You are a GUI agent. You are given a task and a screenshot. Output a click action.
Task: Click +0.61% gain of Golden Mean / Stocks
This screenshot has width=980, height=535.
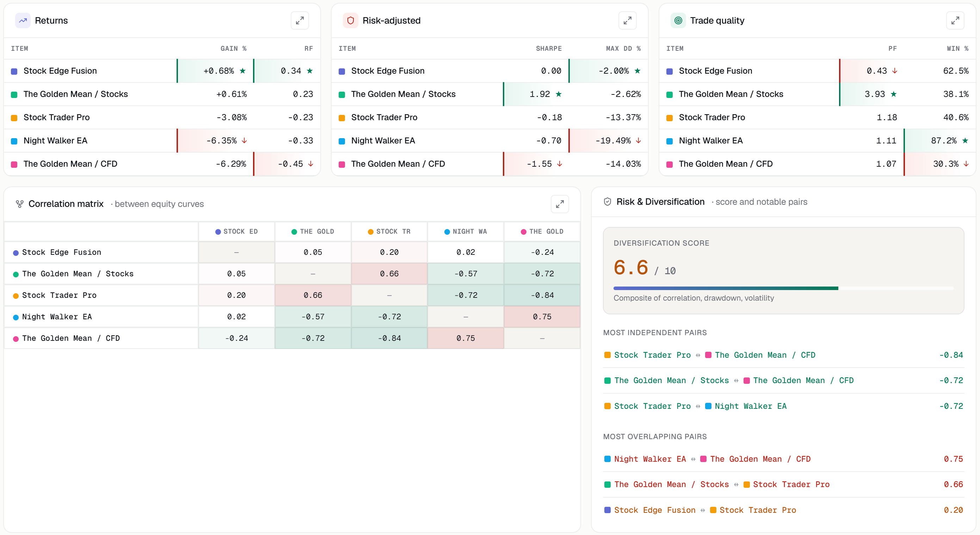(232, 94)
